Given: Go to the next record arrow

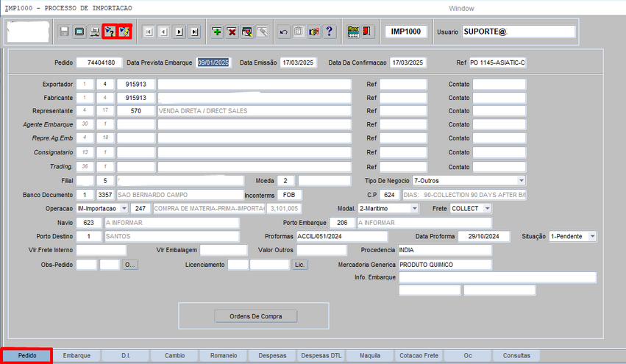Looking at the screenshot, I should pos(179,32).
